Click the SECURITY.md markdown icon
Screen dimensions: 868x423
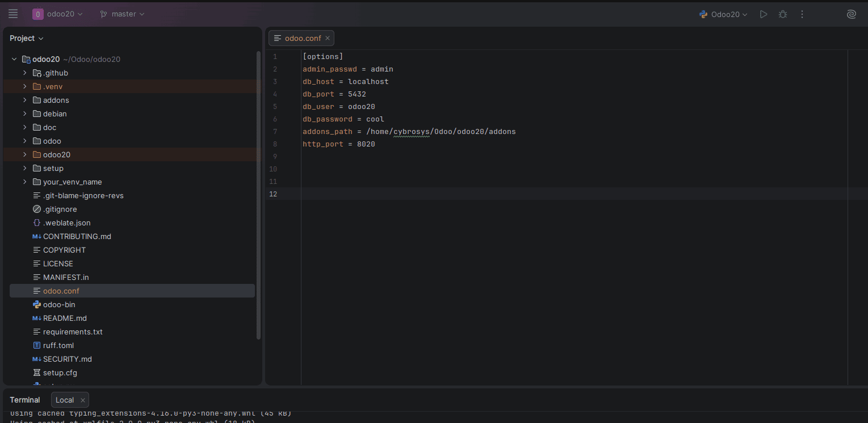pyautogui.click(x=37, y=359)
